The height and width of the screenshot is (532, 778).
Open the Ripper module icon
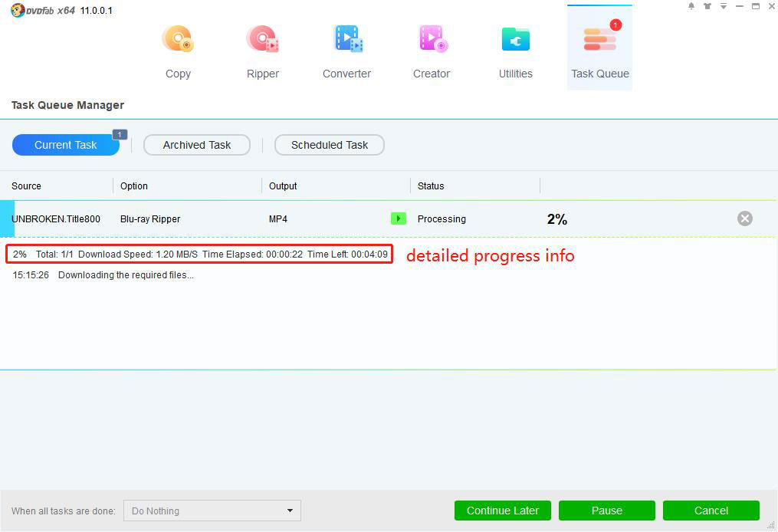262,40
